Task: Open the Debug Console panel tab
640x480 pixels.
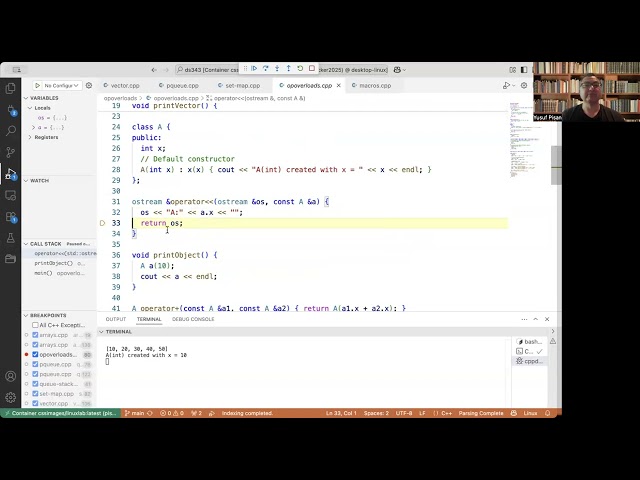Action: pos(193,319)
